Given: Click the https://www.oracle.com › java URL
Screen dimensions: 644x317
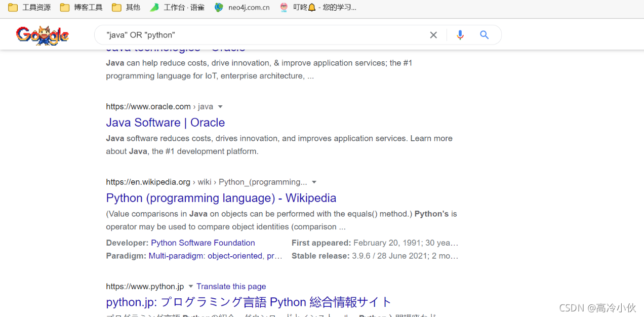Looking at the screenshot, I should 159,107.
